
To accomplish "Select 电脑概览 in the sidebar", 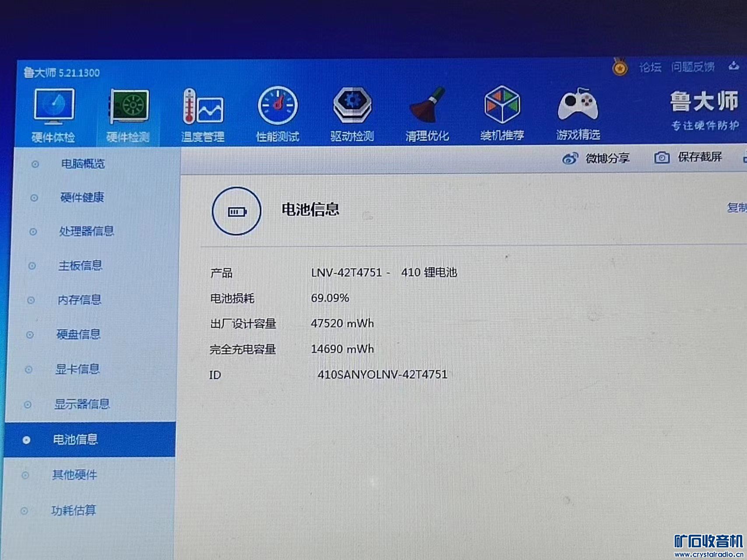I will pyautogui.click(x=83, y=164).
